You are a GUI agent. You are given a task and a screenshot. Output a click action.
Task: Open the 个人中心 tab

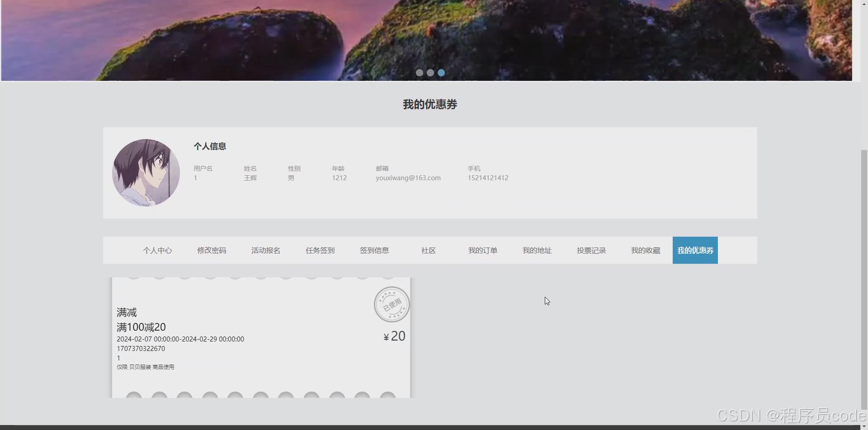point(157,250)
